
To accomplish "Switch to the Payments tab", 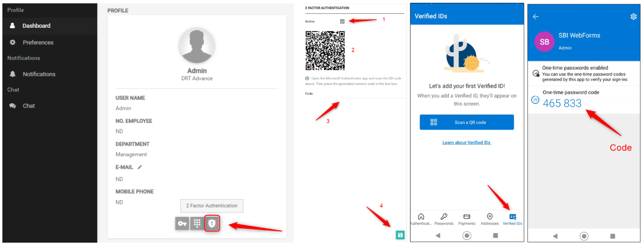I will (466, 219).
